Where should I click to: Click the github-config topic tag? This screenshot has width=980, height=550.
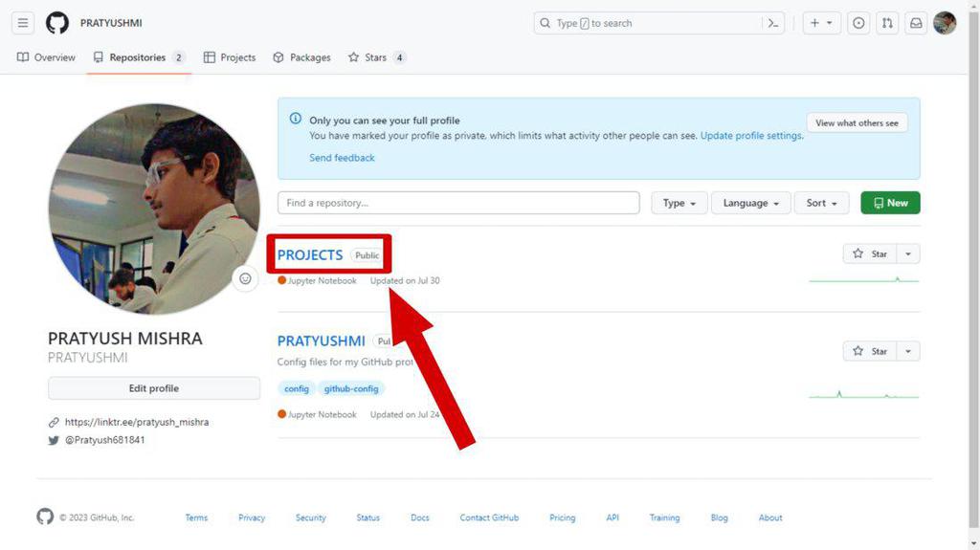(x=351, y=388)
